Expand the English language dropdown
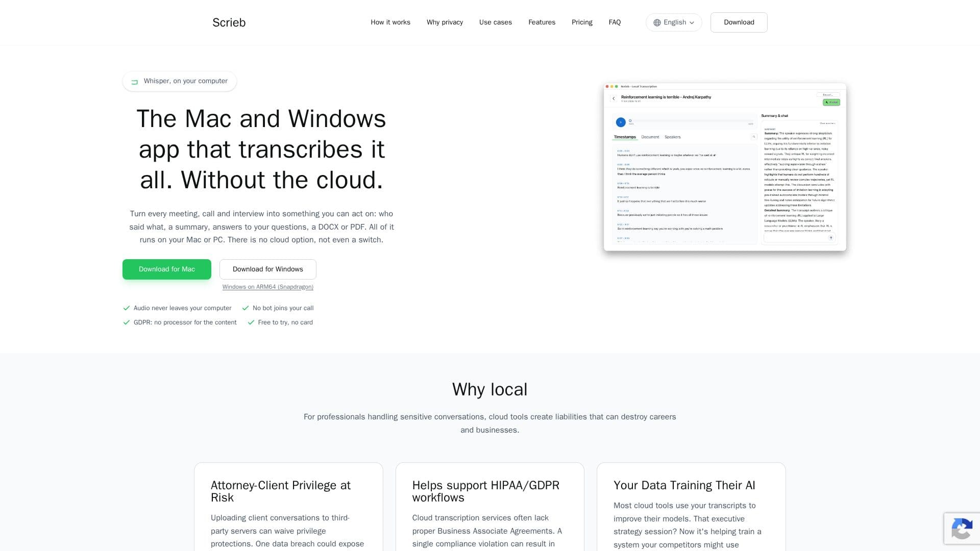The width and height of the screenshot is (980, 551). 674,22
